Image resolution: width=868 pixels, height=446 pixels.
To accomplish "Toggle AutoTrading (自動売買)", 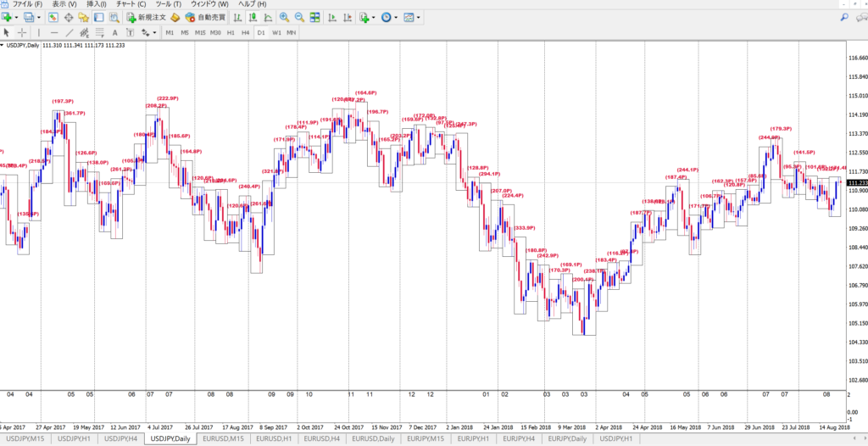I will (x=205, y=17).
